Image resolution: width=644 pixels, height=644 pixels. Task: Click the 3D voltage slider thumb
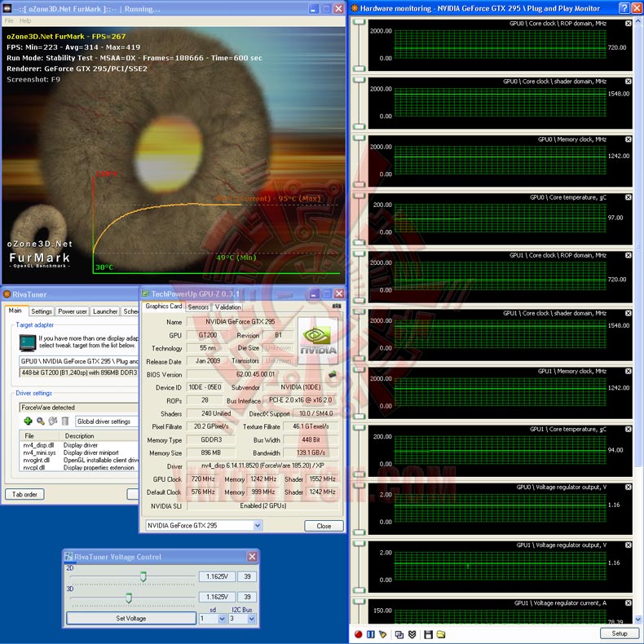pos(129,598)
